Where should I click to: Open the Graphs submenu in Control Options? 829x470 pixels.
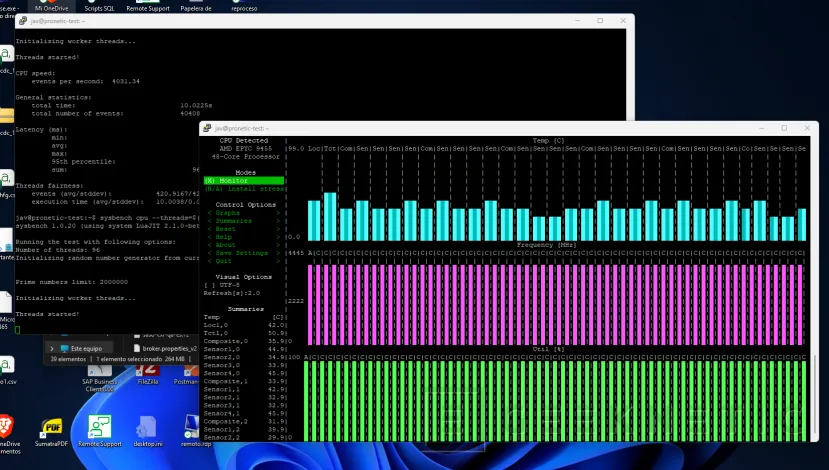coord(244,213)
